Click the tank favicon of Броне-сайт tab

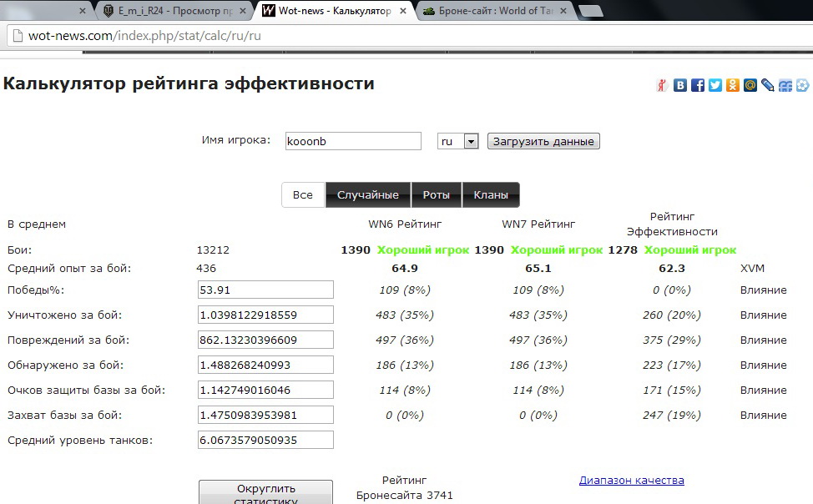pos(429,11)
